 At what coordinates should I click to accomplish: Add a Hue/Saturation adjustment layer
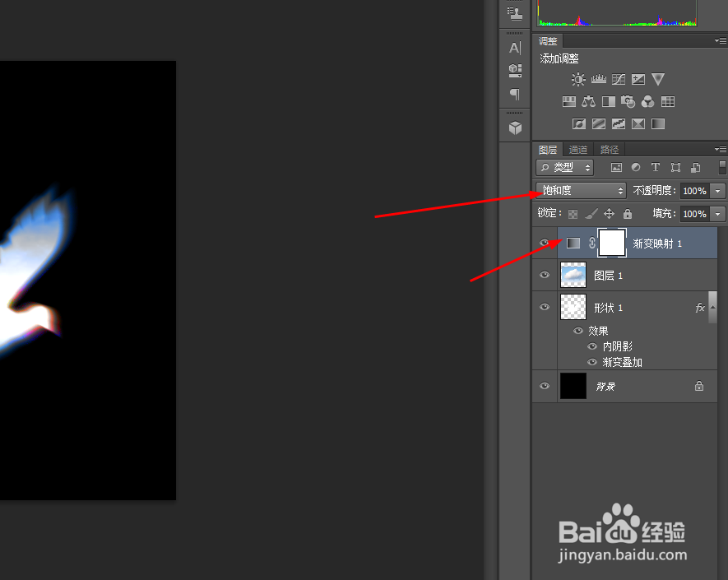(x=568, y=102)
